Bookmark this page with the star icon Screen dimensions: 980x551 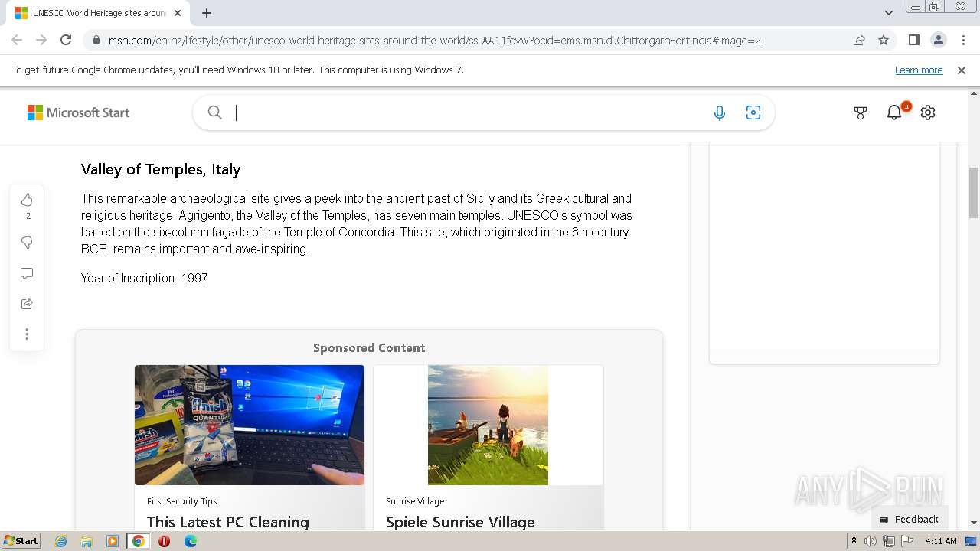884,40
